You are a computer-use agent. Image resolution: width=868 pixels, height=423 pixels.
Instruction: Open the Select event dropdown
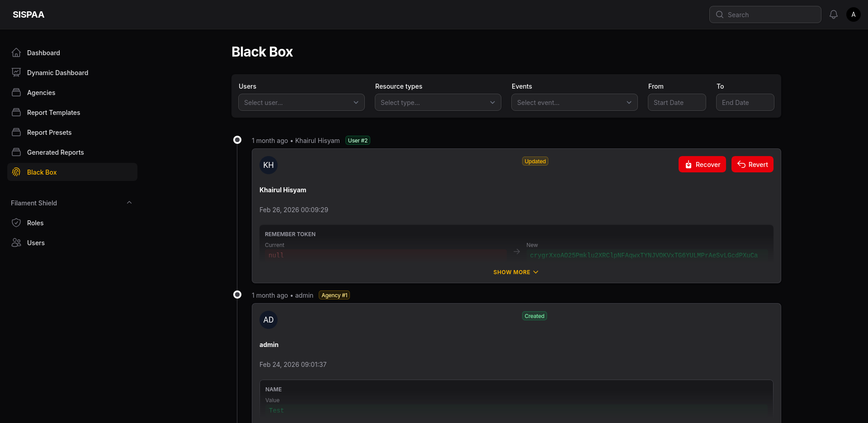point(574,102)
